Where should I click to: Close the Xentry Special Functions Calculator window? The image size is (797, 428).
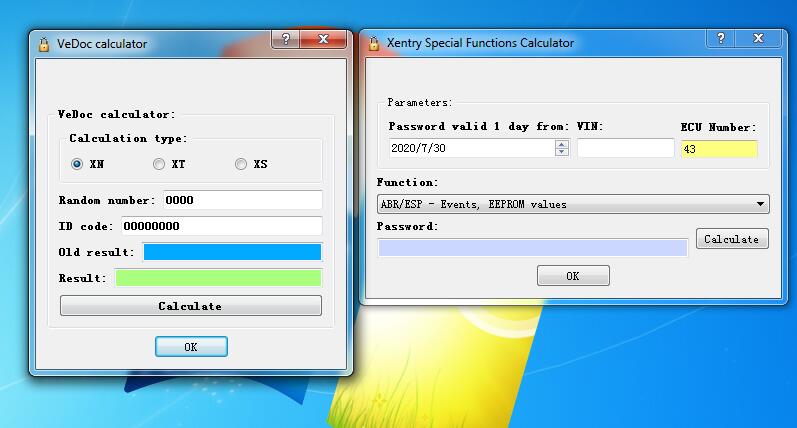[x=758, y=38]
